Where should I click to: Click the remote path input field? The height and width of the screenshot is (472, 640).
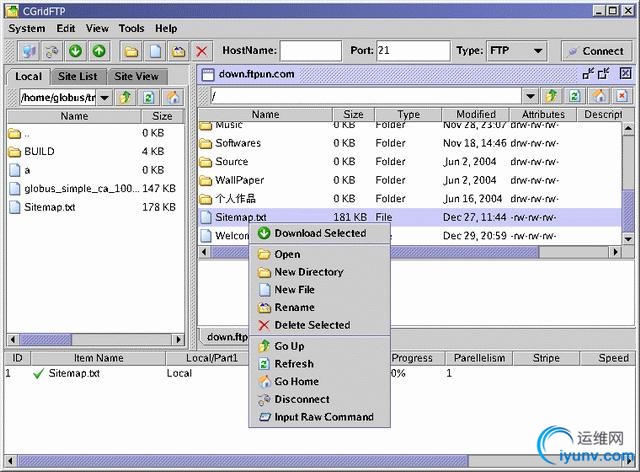click(x=366, y=96)
